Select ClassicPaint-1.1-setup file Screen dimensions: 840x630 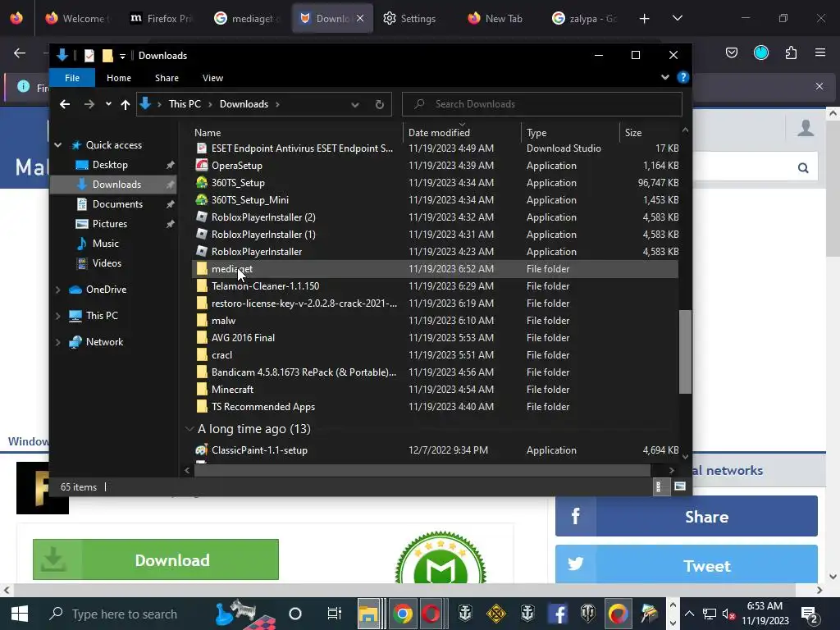pos(259,450)
